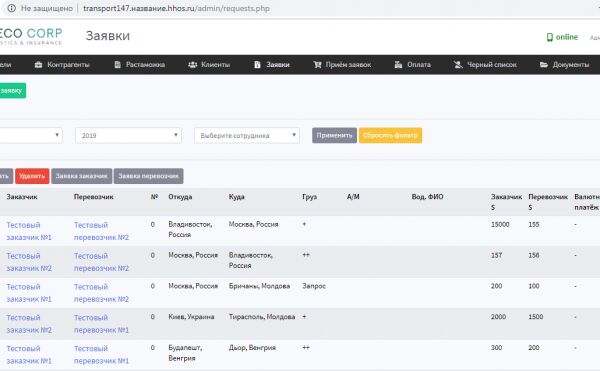The image size is (600, 371).
Task: Open Тестовый заказчик №1 in the Бричаны row
Action: click(29, 293)
